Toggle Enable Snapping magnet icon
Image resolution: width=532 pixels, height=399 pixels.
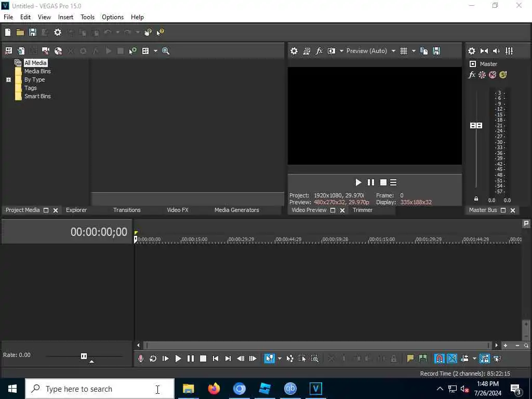click(439, 358)
